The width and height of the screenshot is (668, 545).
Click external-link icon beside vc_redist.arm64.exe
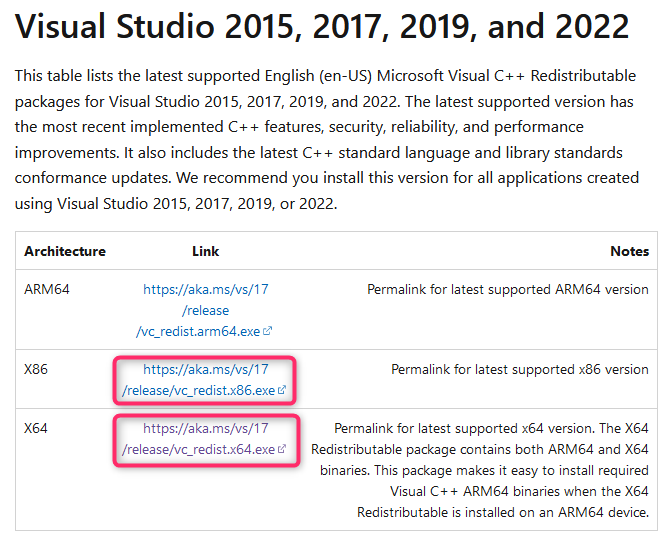tap(267, 331)
